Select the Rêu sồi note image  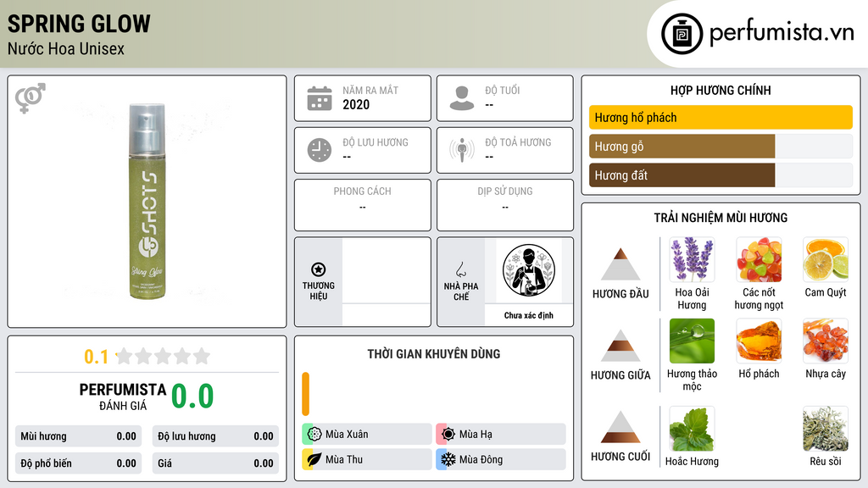tap(826, 429)
